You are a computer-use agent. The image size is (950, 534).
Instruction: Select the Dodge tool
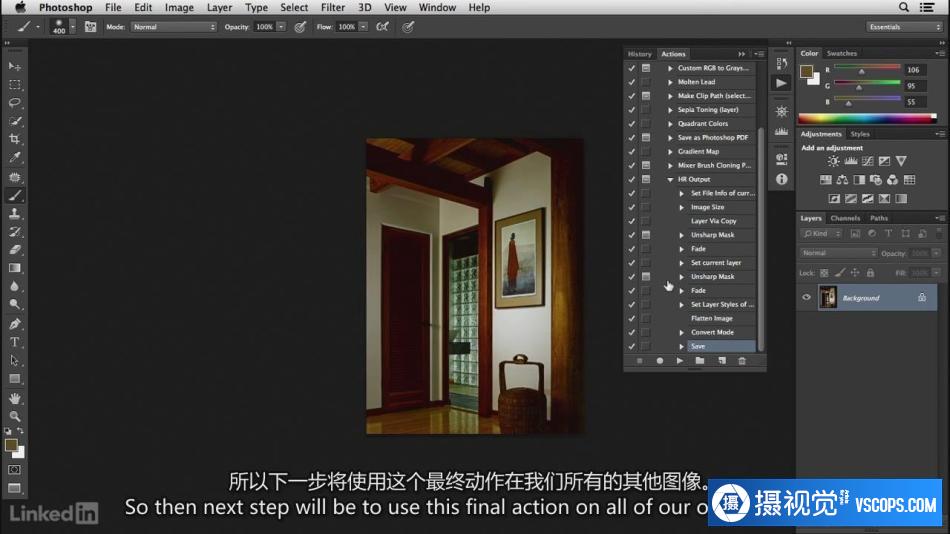coord(15,304)
